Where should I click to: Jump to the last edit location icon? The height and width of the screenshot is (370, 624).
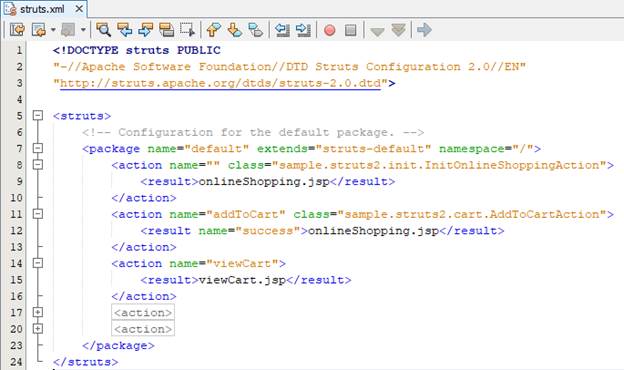[x=17, y=30]
